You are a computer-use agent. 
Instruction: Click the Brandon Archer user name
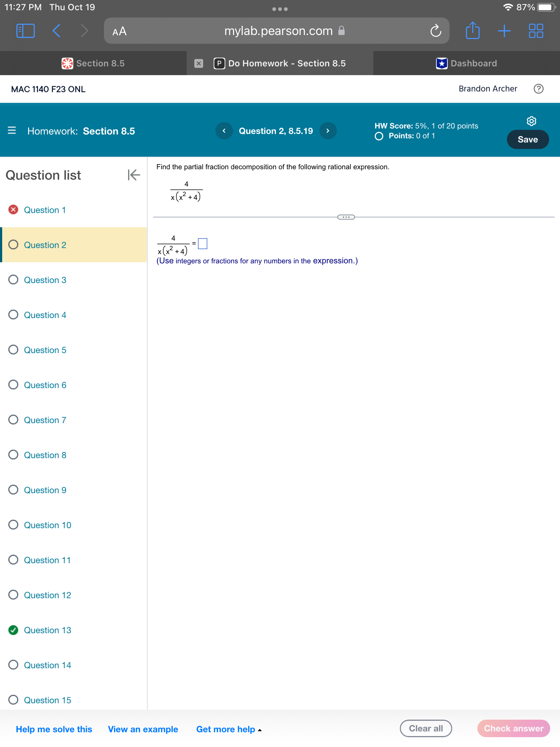(488, 89)
